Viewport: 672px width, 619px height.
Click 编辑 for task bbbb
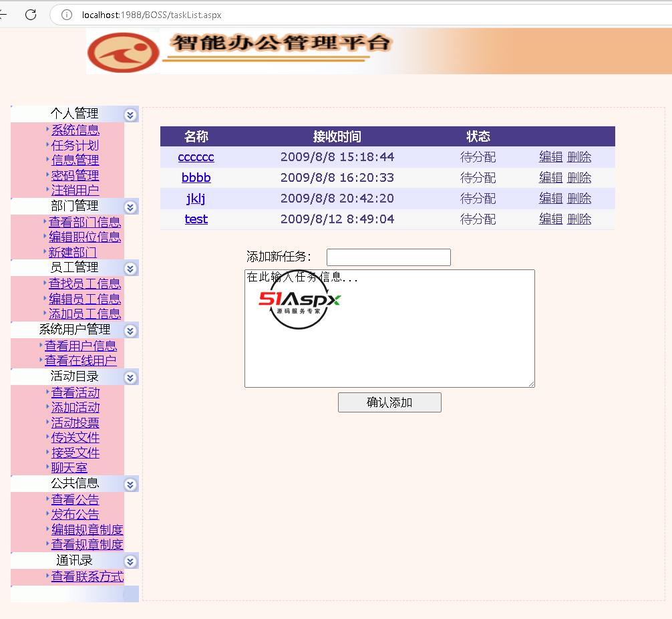pos(550,178)
